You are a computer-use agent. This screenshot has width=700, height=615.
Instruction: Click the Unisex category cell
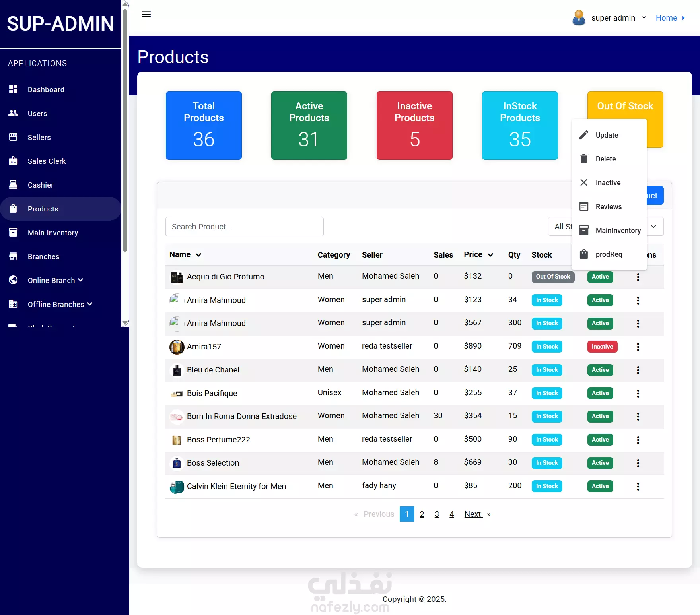[329, 392]
